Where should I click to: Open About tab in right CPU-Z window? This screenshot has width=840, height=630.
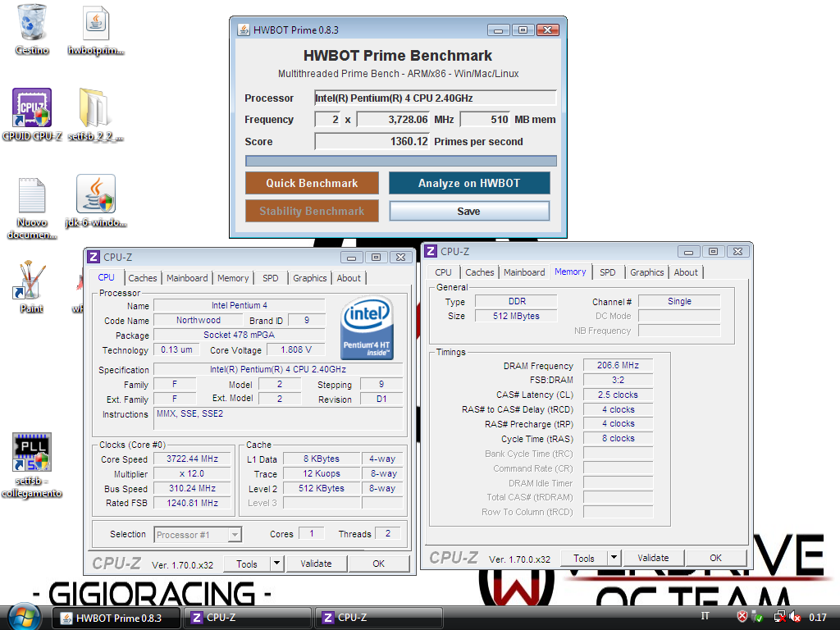[x=686, y=272]
